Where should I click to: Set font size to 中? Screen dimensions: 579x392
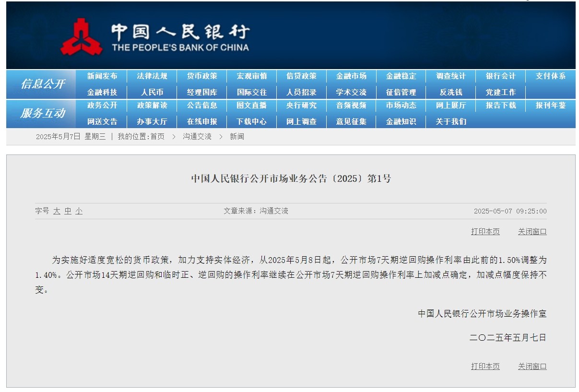pos(68,211)
